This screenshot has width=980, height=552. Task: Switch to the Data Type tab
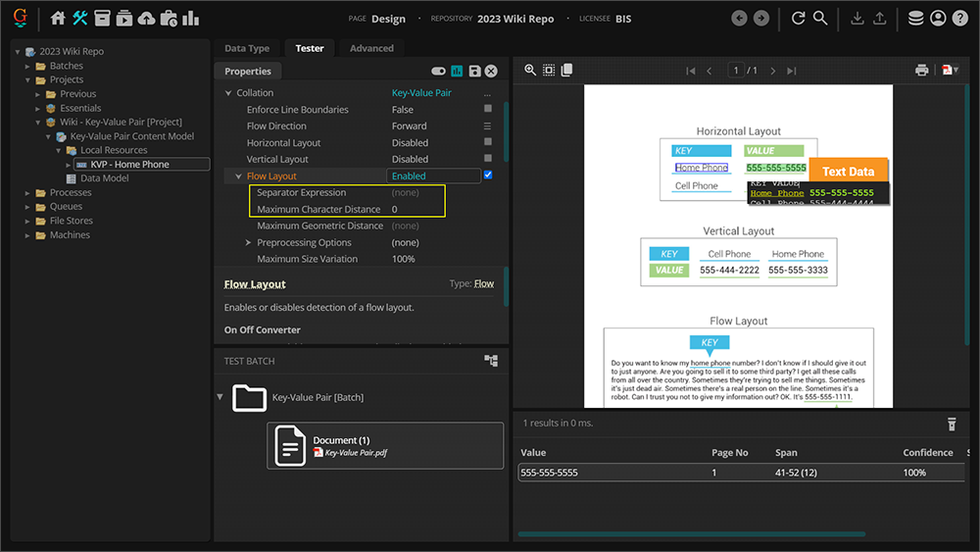click(x=246, y=48)
